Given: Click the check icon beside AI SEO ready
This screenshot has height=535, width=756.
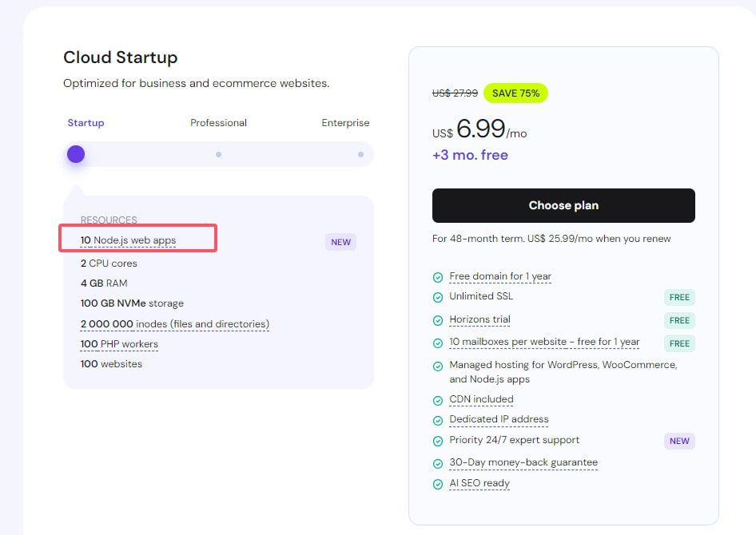Looking at the screenshot, I should click(x=438, y=484).
